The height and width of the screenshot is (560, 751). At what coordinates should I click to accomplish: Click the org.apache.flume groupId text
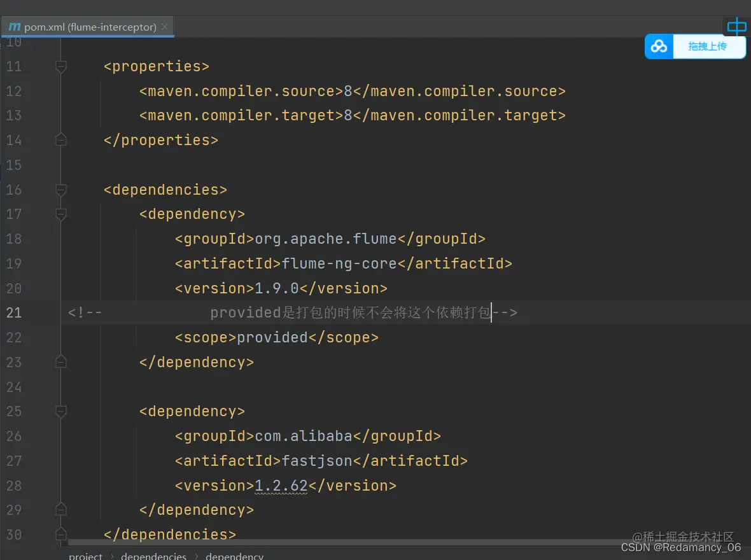tap(326, 239)
